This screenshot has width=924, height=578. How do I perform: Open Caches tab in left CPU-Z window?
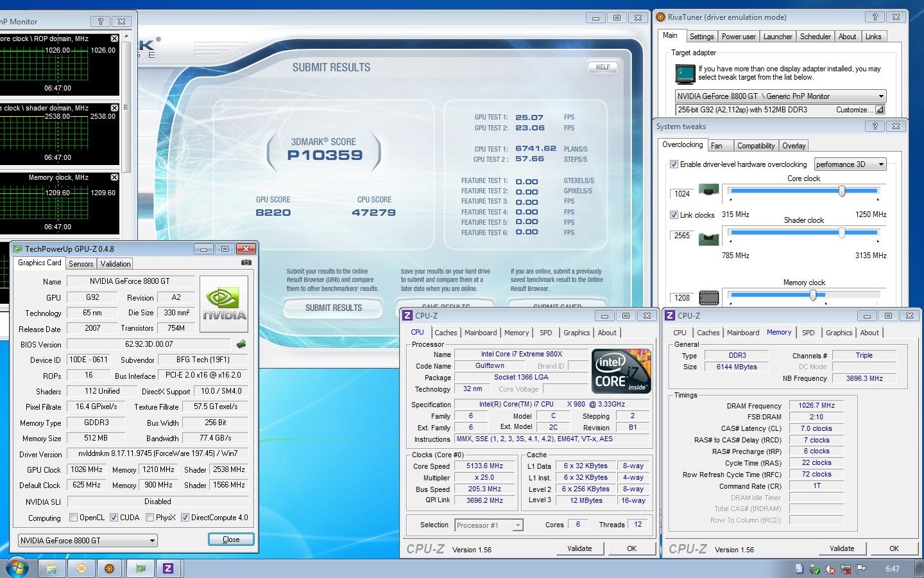(x=445, y=333)
